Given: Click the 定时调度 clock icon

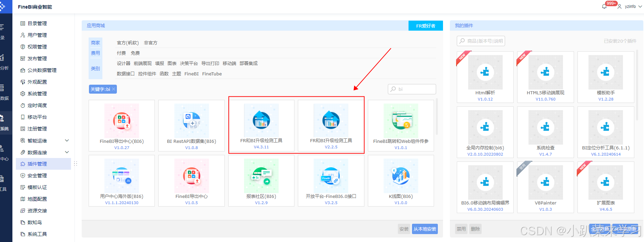Looking at the screenshot, I should 23,105.
